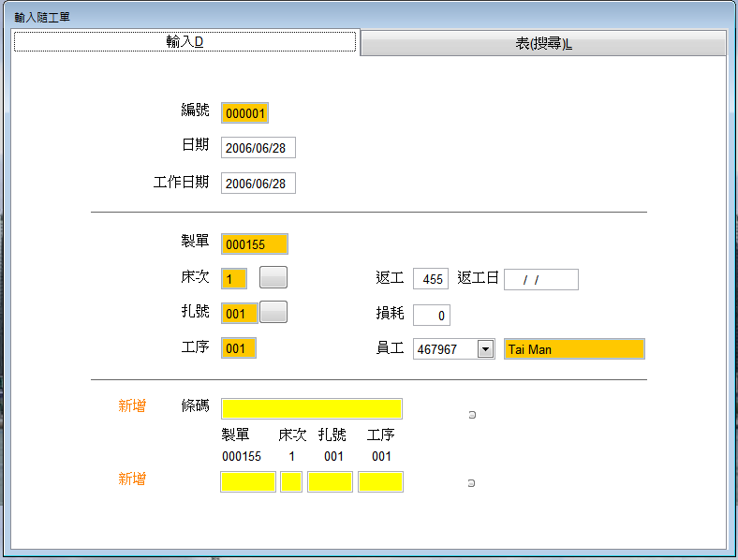Select the 床次 field showing 1
This screenshot has width=738, height=560.
click(x=234, y=278)
